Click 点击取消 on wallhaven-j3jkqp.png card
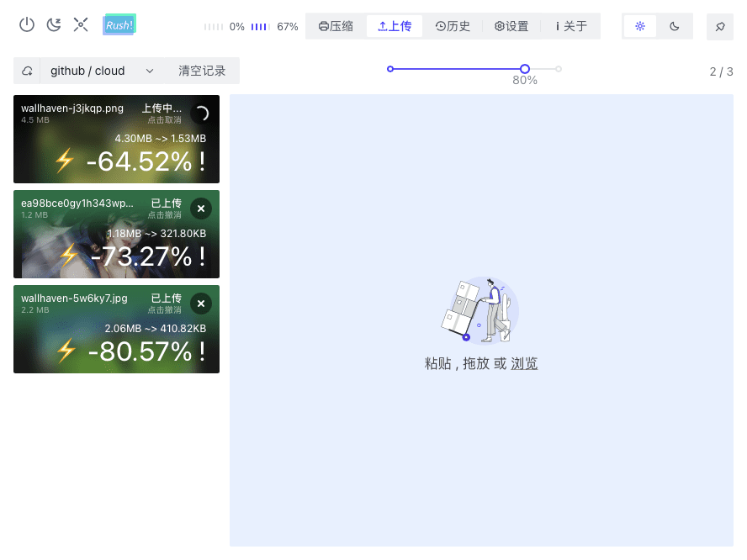This screenshot has height=560, width=747. coord(164,120)
